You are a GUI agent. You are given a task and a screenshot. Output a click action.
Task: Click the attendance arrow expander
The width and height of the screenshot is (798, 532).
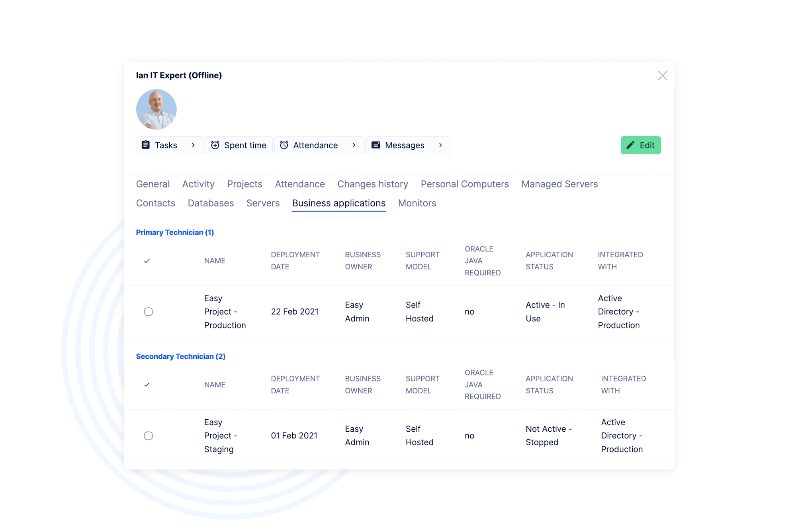[354, 145]
